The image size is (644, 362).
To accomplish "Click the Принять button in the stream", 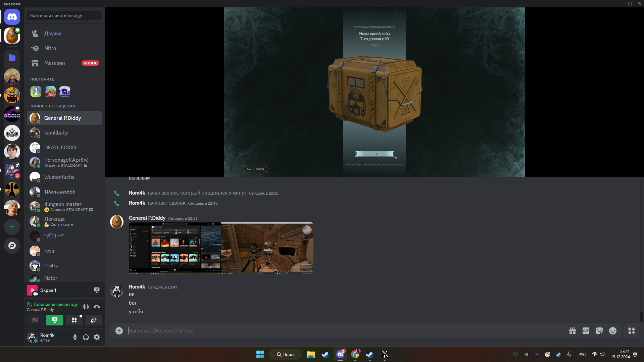I will (x=375, y=154).
